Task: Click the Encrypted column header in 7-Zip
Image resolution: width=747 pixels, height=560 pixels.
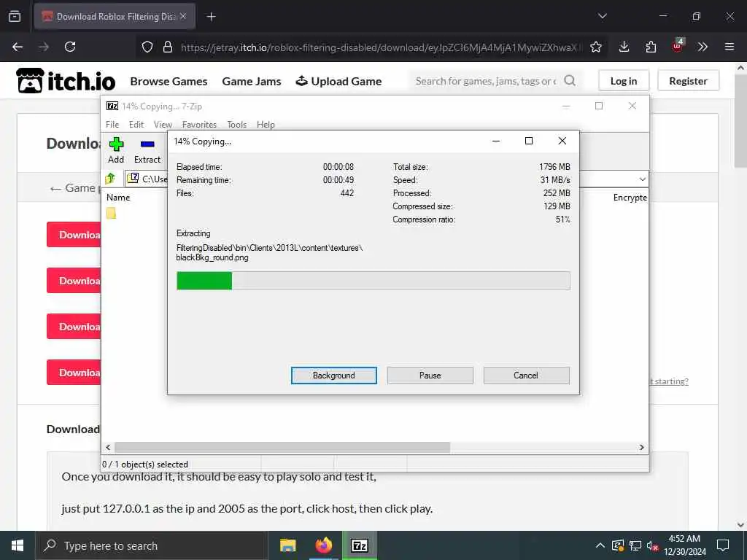Action: [x=630, y=197]
